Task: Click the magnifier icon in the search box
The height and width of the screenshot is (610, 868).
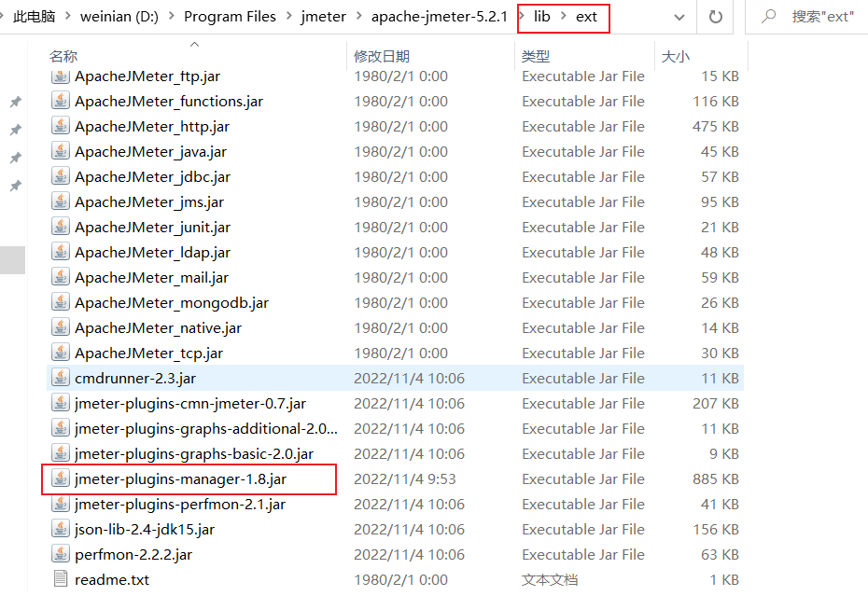Action: [769, 17]
